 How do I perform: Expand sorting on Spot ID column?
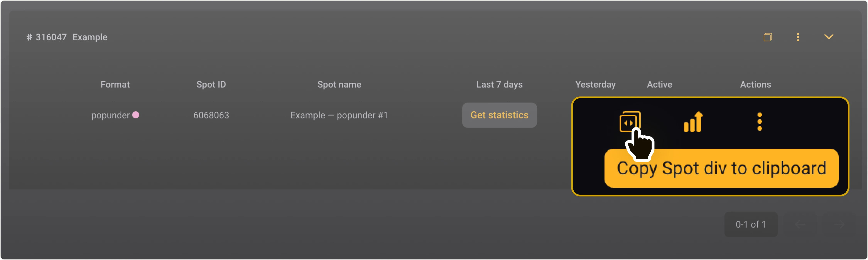point(211,84)
